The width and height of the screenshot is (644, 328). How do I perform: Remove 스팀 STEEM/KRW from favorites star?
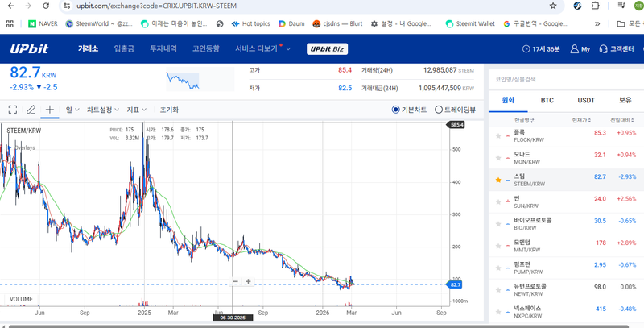click(498, 176)
